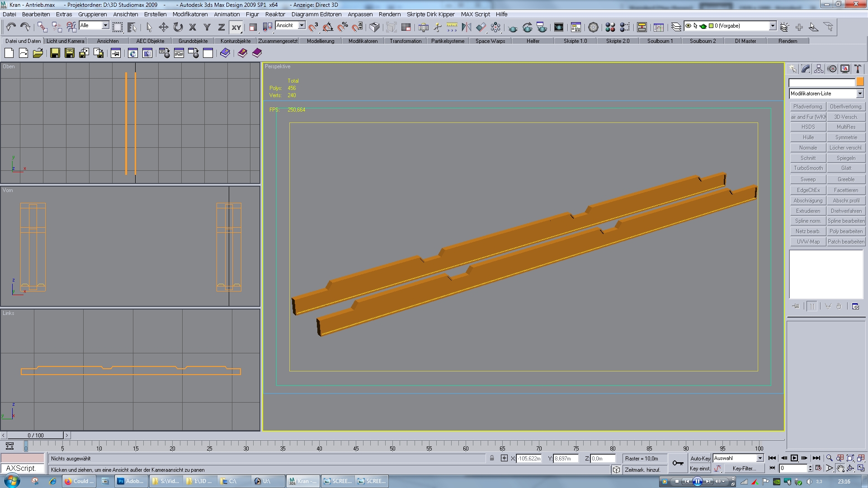Toggle the XY axis constraint button

(x=236, y=27)
